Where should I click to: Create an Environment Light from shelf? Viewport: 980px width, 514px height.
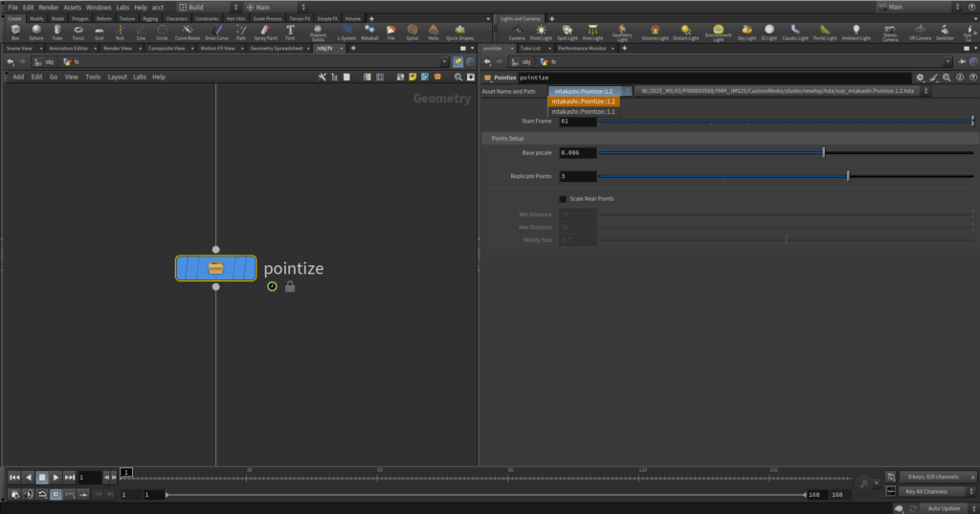(717, 33)
